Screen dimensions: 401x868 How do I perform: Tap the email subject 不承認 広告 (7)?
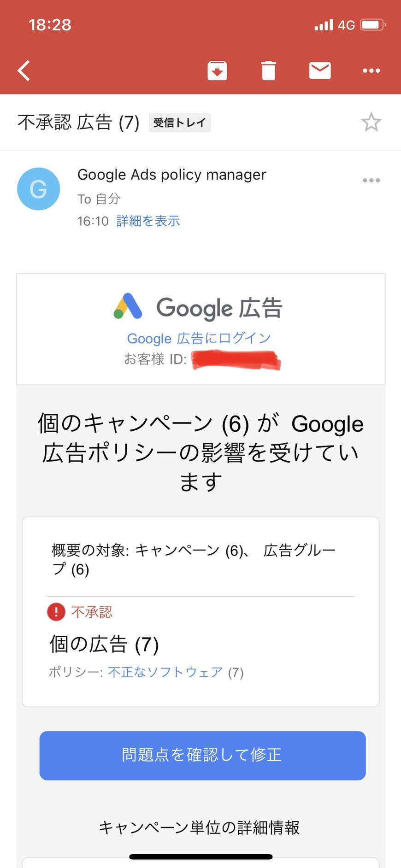78,123
